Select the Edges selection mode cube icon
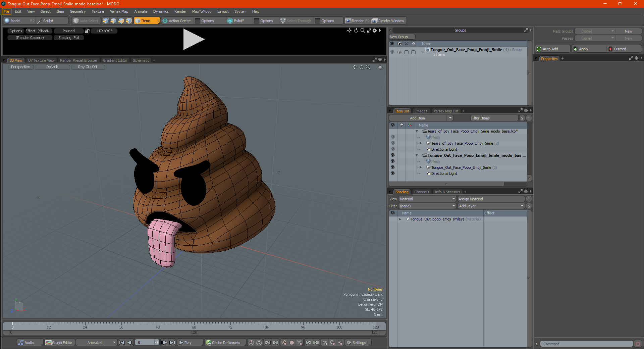 113,21
